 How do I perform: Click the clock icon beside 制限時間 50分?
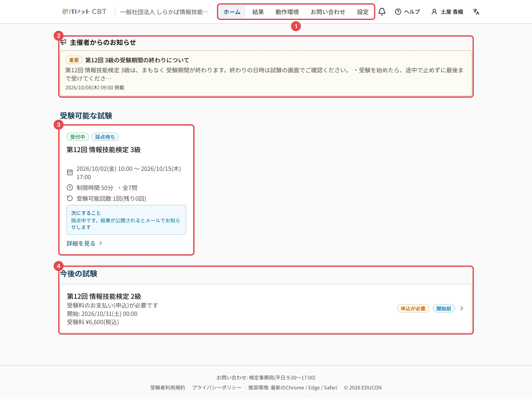click(x=70, y=188)
